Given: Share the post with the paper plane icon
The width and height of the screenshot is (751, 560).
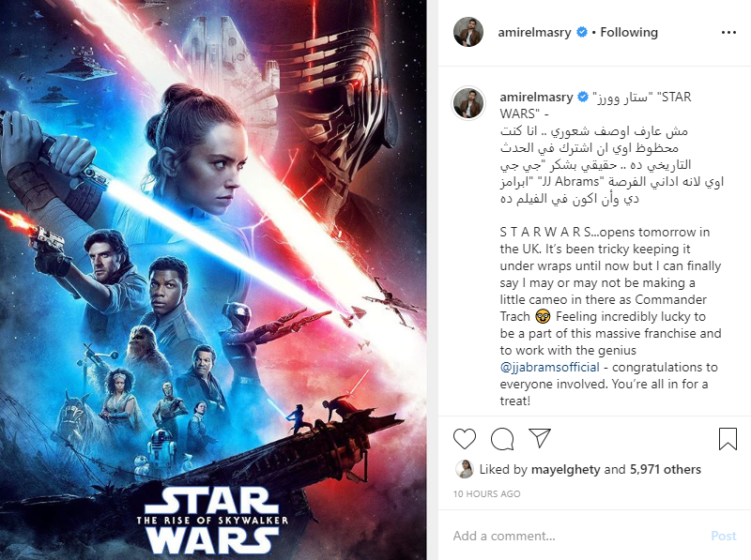Looking at the screenshot, I should tap(540, 437).
